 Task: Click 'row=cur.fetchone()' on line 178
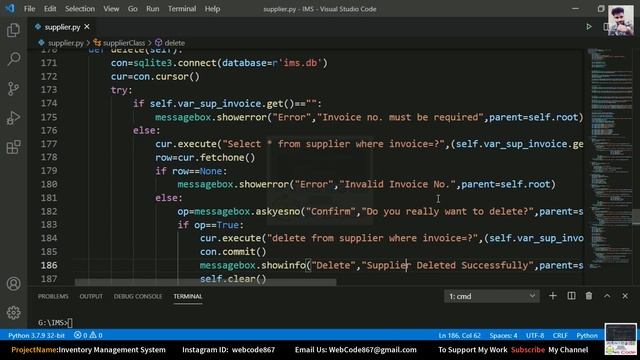(205, 158)
